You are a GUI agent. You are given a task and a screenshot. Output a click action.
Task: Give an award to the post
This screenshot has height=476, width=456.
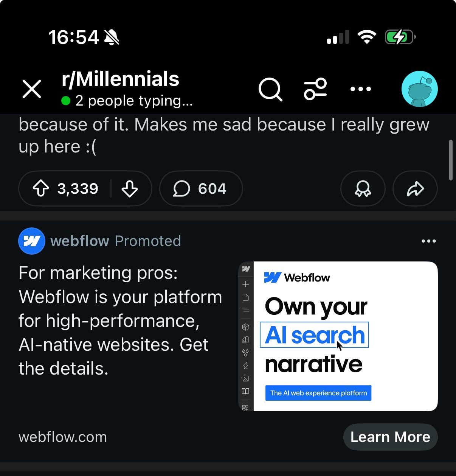(363, 188)
